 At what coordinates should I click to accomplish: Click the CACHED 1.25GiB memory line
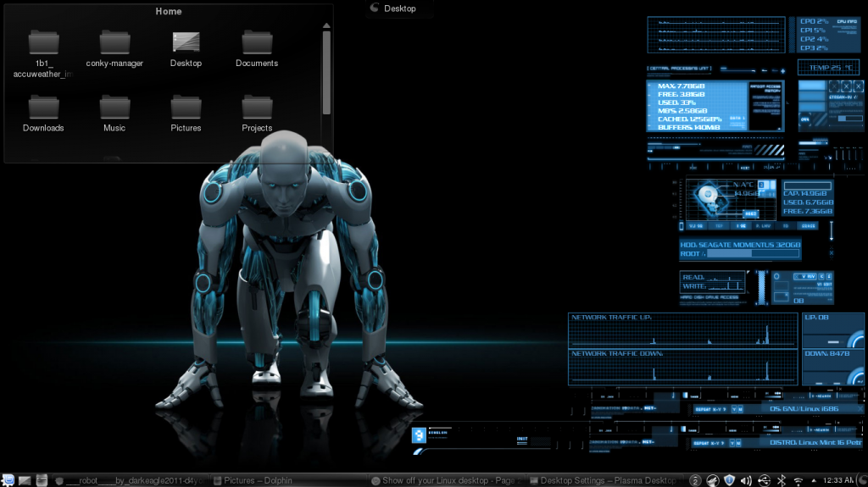click(690, 119)
